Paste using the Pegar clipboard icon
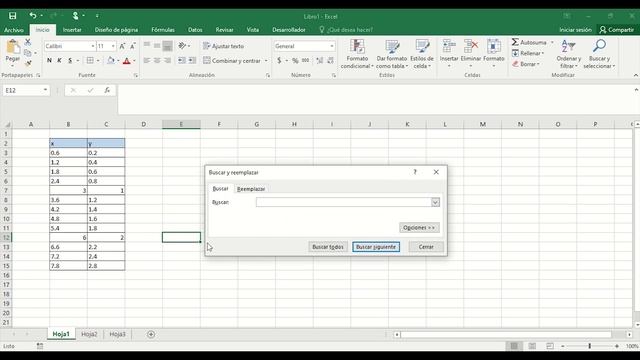 pos(13,47)
